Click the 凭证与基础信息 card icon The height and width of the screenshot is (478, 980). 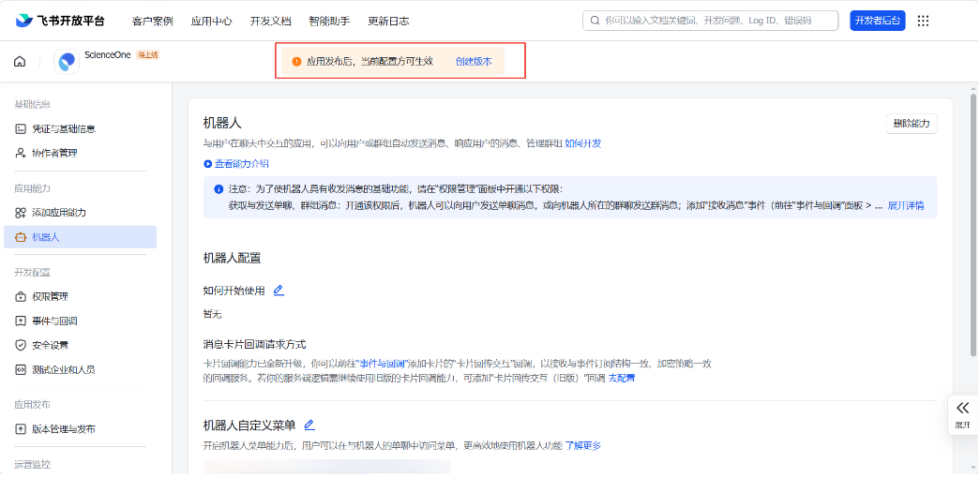(21, 128)
